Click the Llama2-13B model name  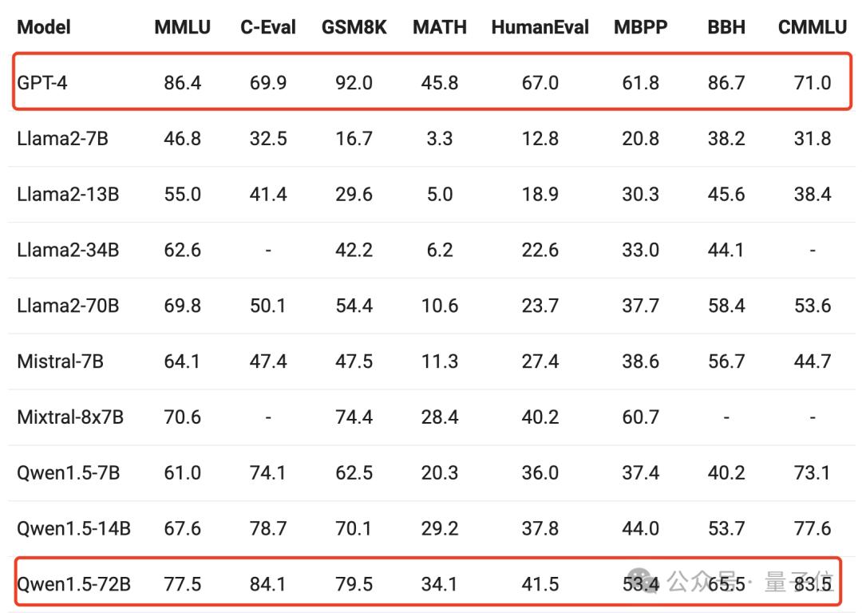[x=68, y=194]
